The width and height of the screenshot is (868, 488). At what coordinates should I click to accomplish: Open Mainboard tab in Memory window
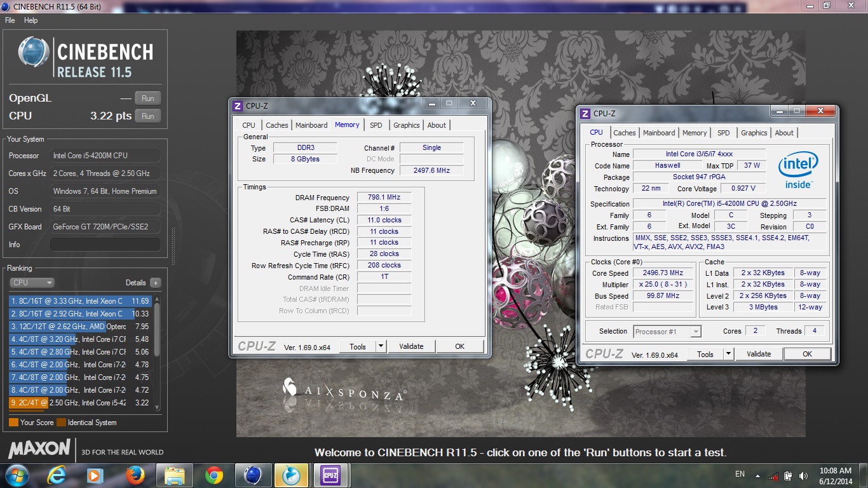[x=311, y=125]
